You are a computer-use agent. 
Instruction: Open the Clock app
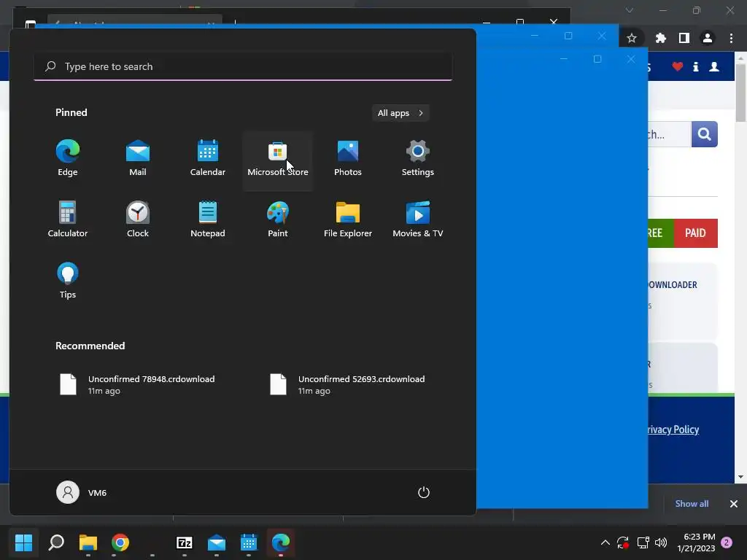(x=138, y=220)
